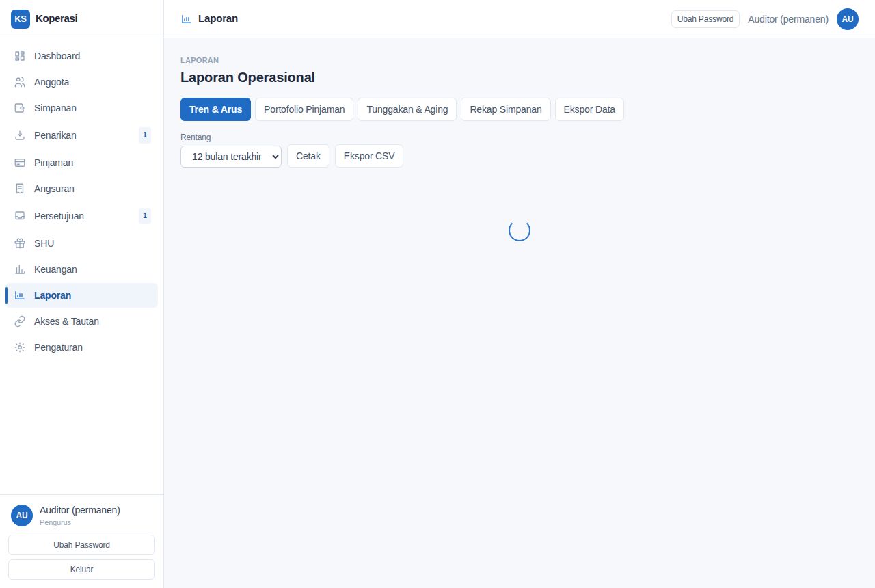Click the LAPORAN breadcrumb label

200,60
